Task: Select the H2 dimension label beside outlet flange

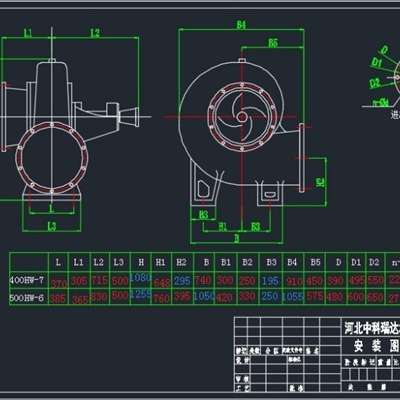Action: [320, 182]
